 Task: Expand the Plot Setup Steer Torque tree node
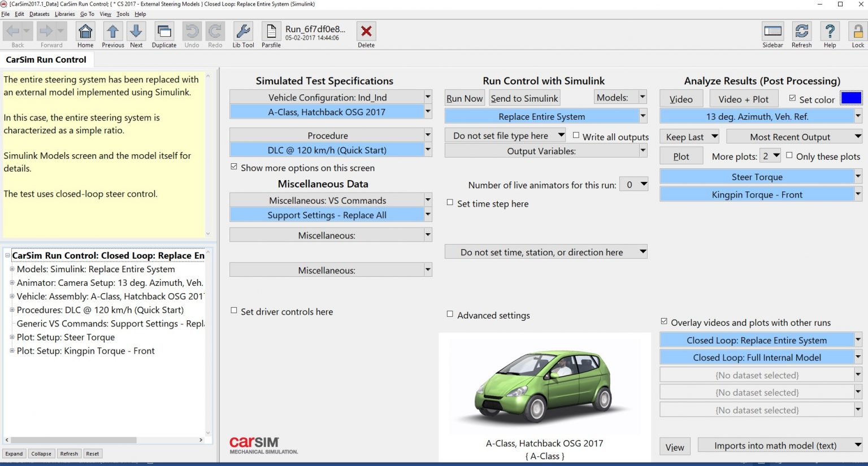[x=12, y=337]
